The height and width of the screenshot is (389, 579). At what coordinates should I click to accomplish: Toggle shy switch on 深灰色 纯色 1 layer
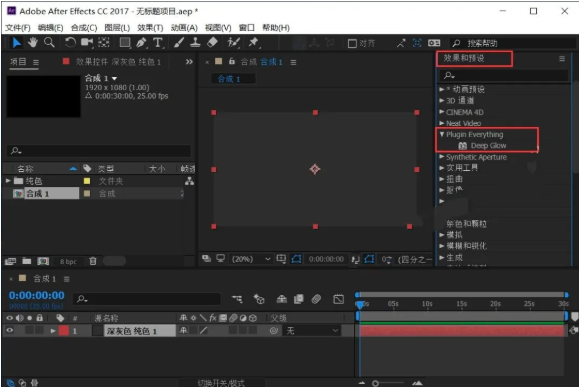click(x=184, y=330)
